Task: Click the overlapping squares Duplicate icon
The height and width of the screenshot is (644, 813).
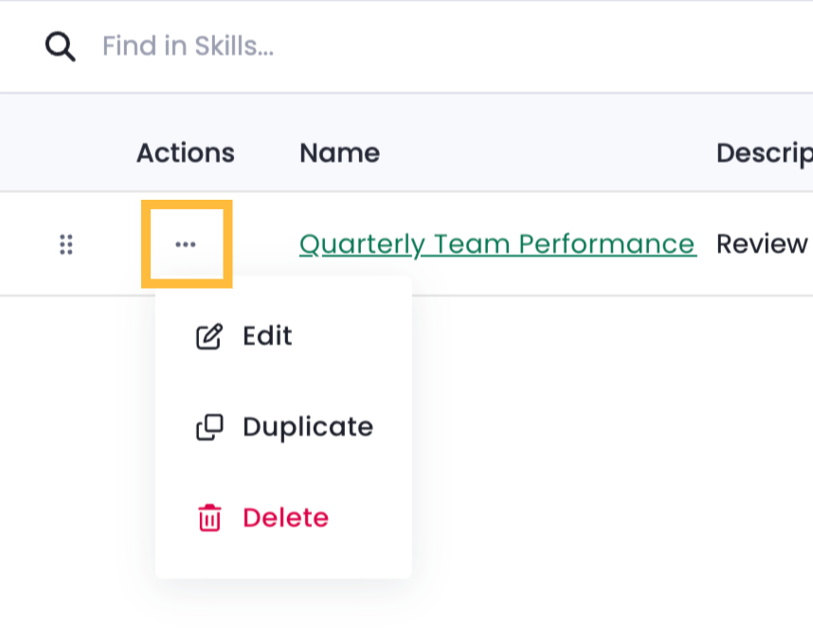Action: click(209, 427)
